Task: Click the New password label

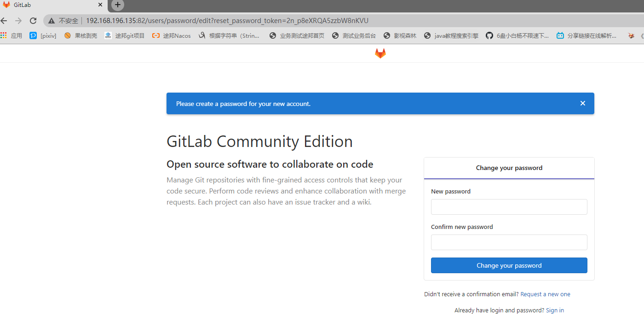Action: click(451, 191)
